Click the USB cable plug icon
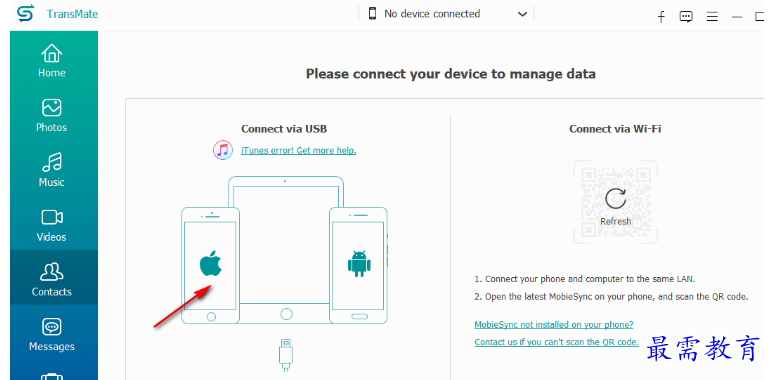 [x=286, y=355]
